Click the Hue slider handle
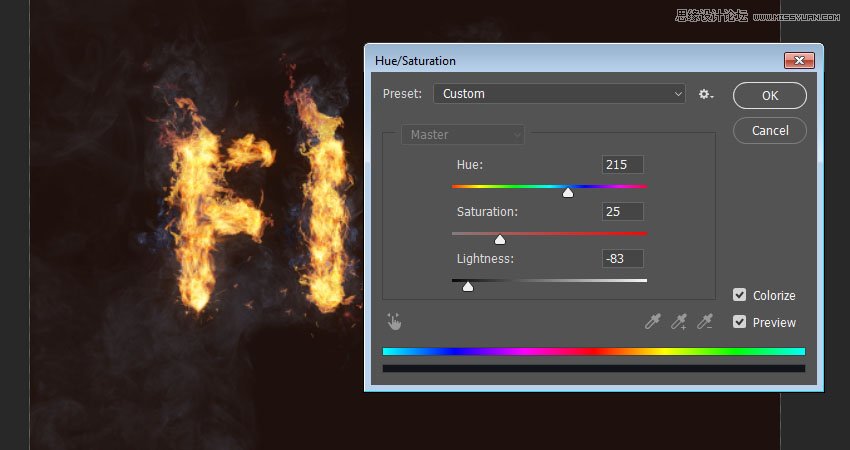The width and height of the screenshot is (850, 450). [568, 192]
